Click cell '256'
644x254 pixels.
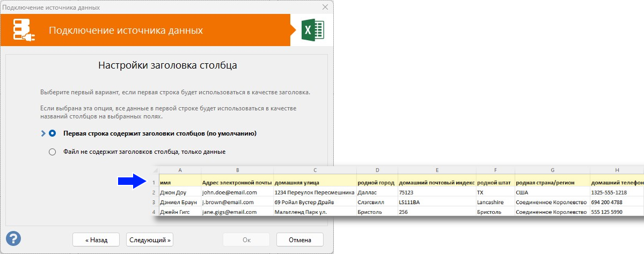click(x=437, y=212)
